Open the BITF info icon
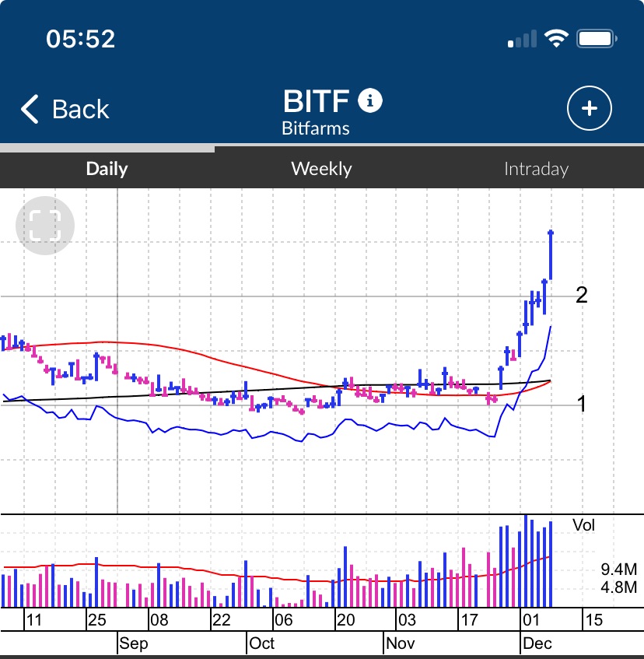The height and width of the screenshot is (659, 644). [370, 100]
